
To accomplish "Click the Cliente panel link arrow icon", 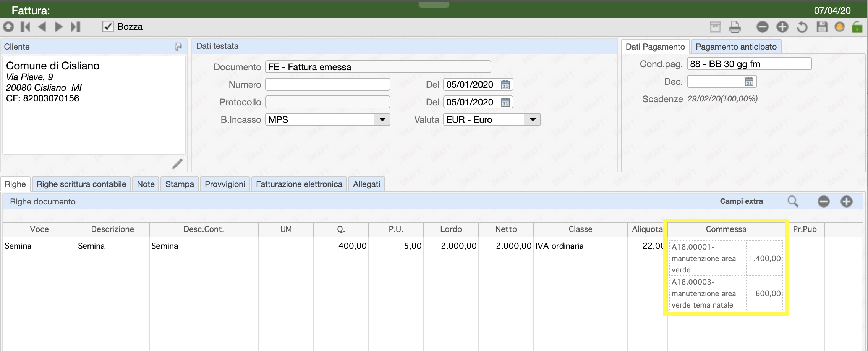I will 178,47.
